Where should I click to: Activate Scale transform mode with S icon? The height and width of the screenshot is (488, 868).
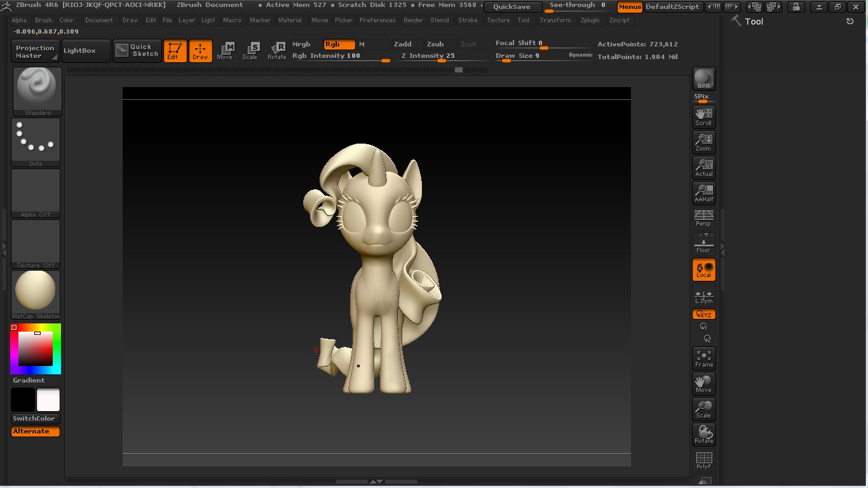tap(251, 51)
